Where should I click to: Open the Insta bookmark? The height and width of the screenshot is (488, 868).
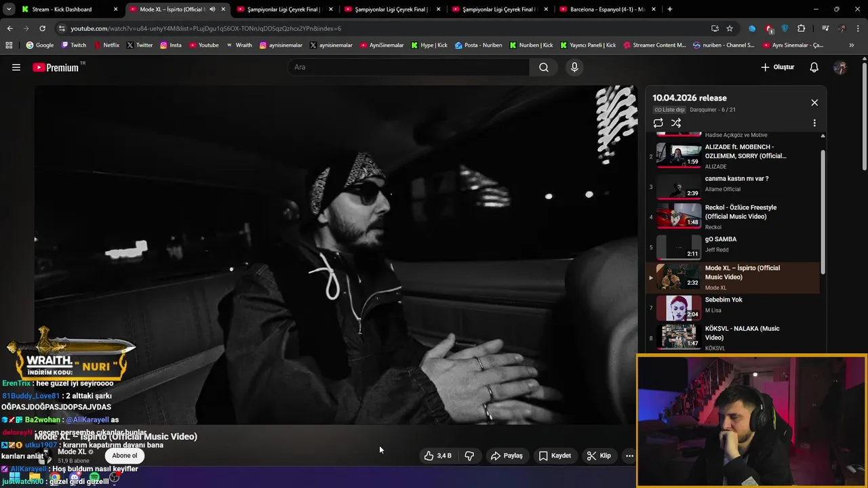pyautogui.click(x=171, y=45)
